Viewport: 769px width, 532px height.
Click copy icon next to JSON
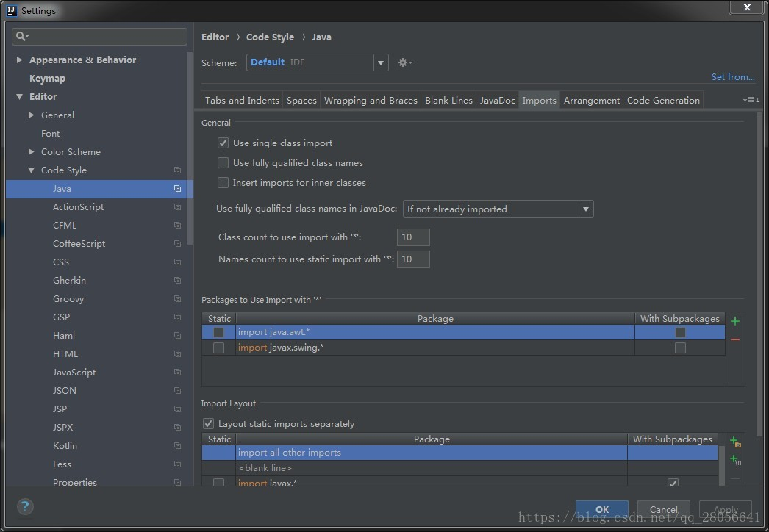(177, 391)
